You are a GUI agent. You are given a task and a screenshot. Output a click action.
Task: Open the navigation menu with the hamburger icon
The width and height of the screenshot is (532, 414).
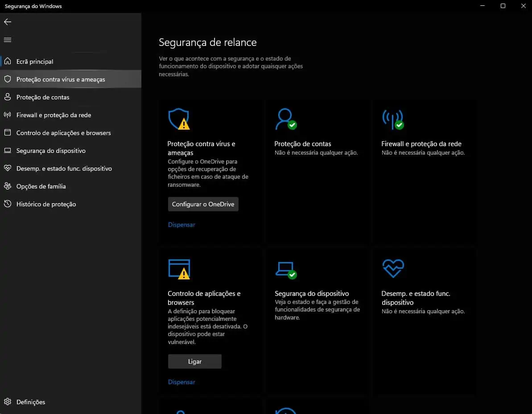7,40
